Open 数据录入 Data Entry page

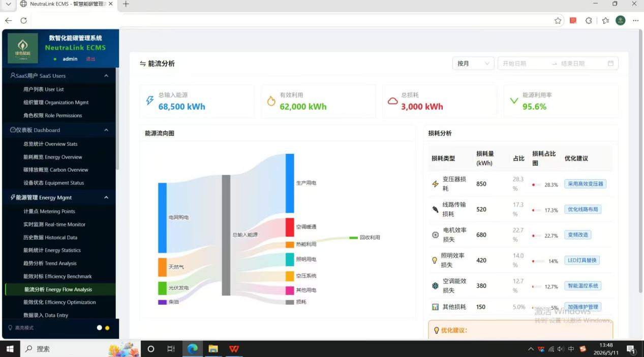[45, 315]
